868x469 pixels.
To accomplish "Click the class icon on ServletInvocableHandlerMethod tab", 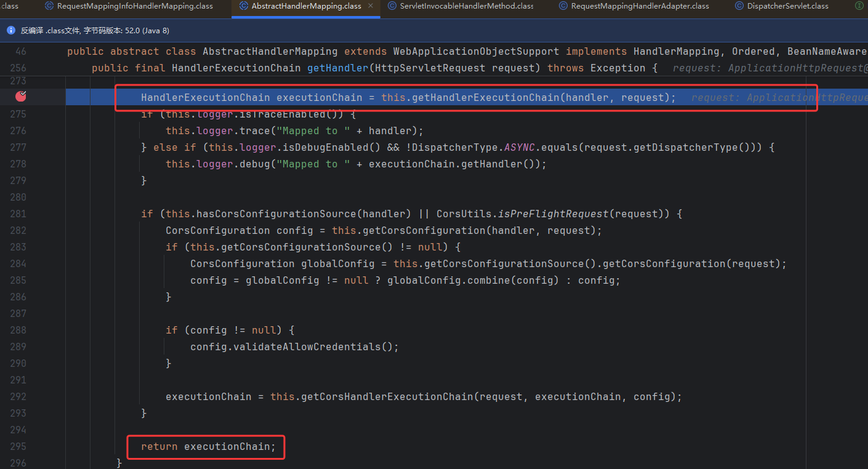I will (x=392, y=6).
